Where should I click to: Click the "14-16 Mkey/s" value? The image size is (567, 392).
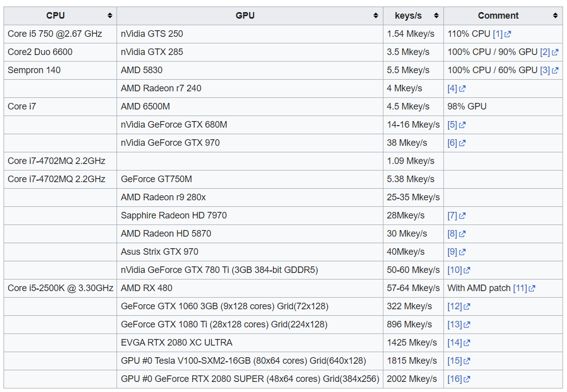click(x=413, y=125)
